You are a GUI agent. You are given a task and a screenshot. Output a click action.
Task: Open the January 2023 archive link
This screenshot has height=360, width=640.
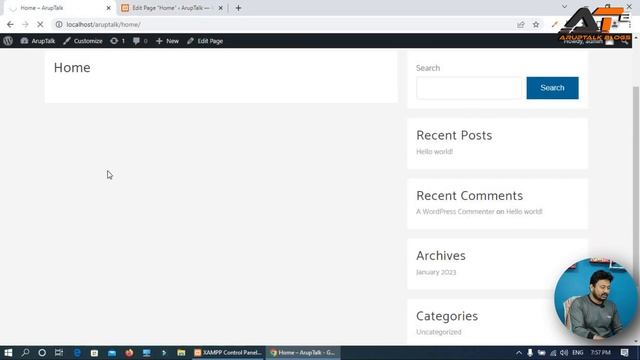pyautogui.click(x=436, y=272)
